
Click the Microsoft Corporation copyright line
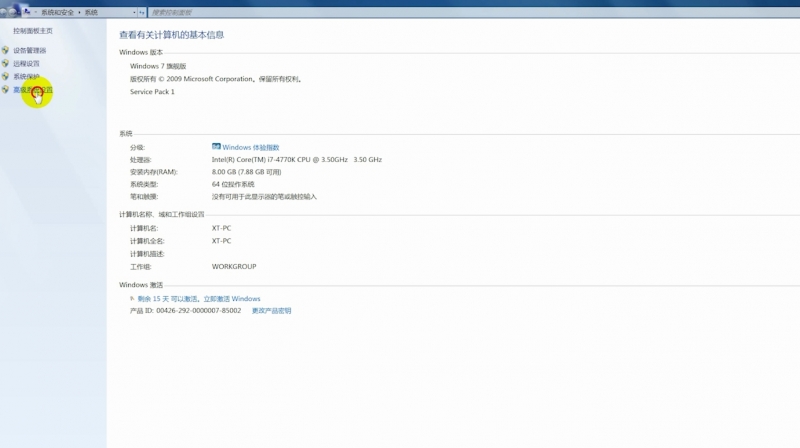point(216,79)
